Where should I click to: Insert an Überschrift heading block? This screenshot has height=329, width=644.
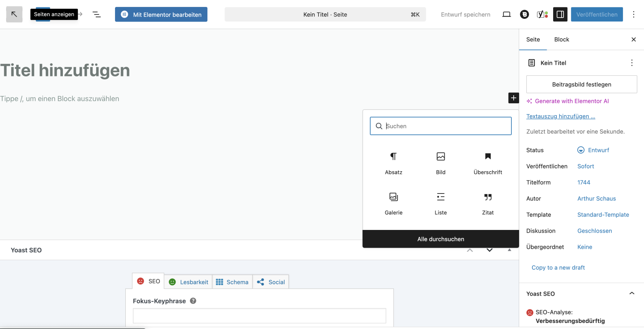click(488, 163)
